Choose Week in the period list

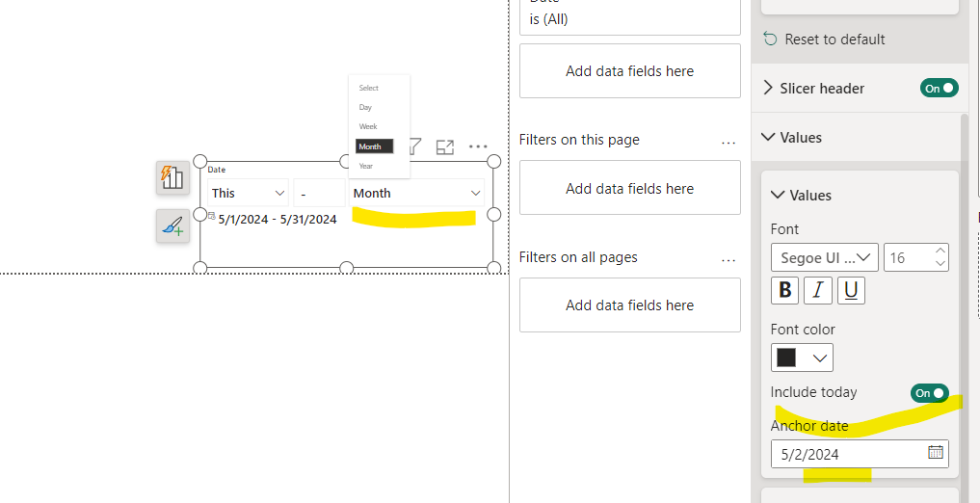pyautogui.click(x=368, y=126)
